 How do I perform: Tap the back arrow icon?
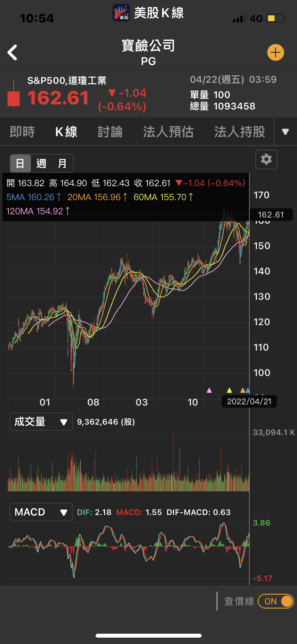pos(12,52)
